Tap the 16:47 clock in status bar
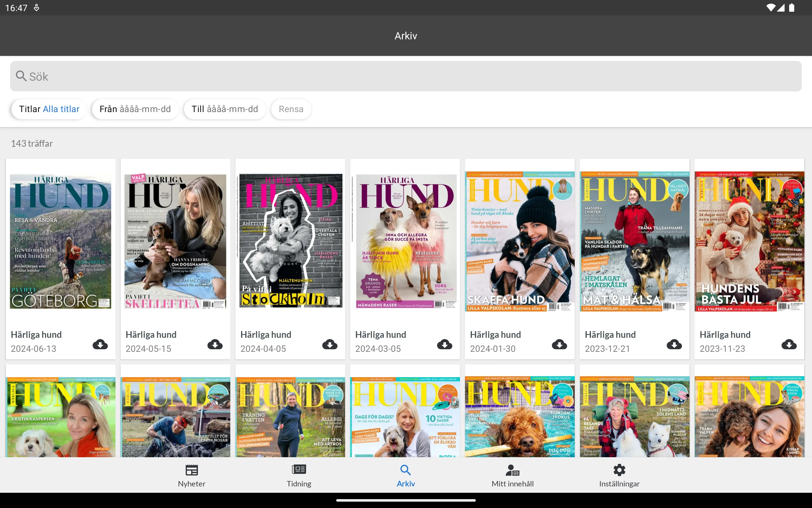812x508 pixels. [16, 8]
